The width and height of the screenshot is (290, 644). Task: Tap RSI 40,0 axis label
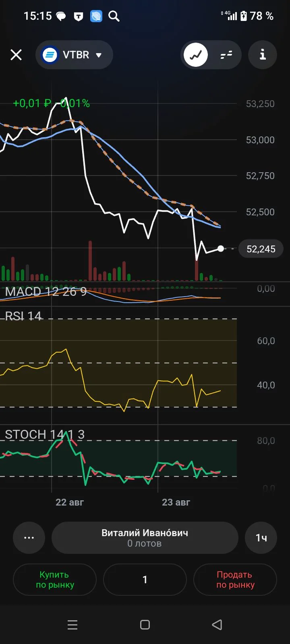pos(266,385)
